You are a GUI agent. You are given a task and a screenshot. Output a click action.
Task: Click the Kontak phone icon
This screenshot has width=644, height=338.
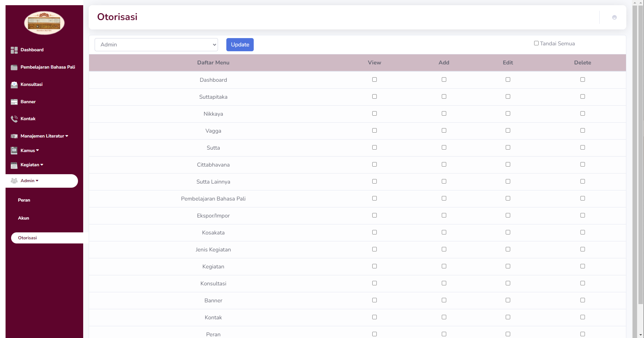[x=14, y=119]
